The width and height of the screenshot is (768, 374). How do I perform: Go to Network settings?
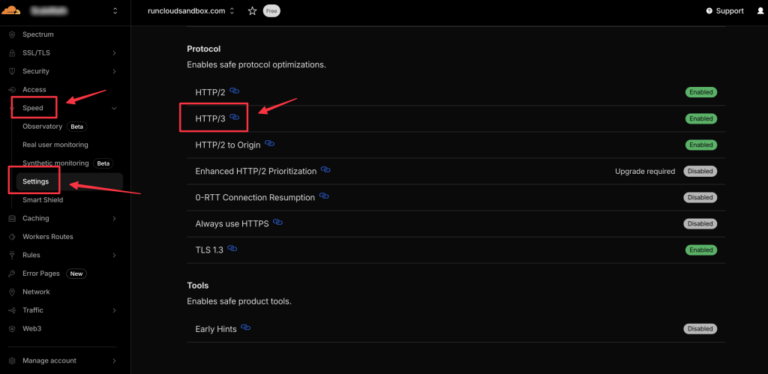36,292
